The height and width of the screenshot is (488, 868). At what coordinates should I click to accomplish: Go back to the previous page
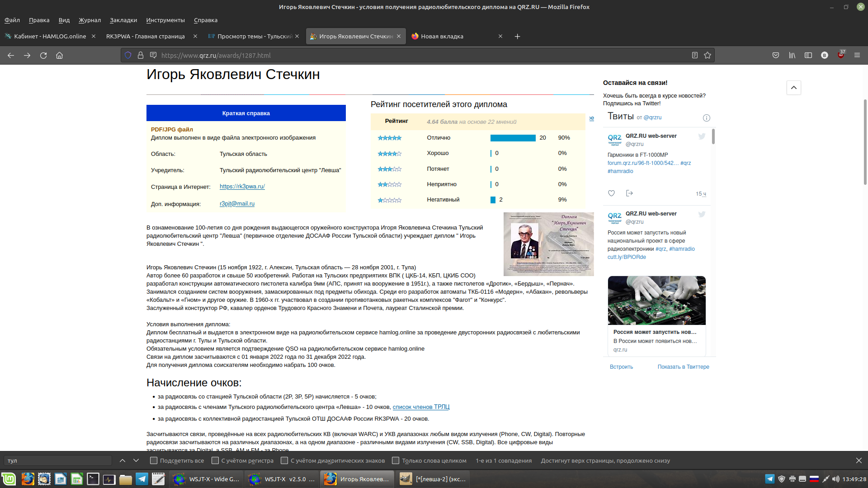click(11, 55)
